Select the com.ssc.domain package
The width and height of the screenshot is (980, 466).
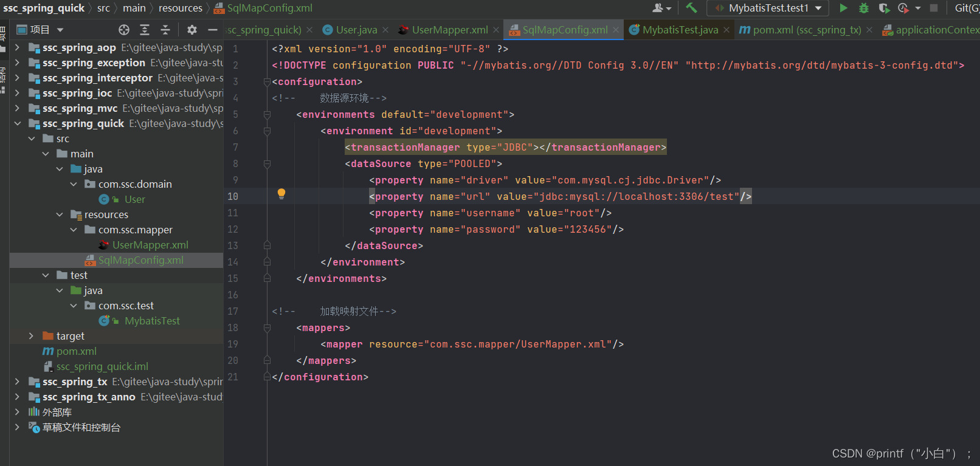(135, 184)
